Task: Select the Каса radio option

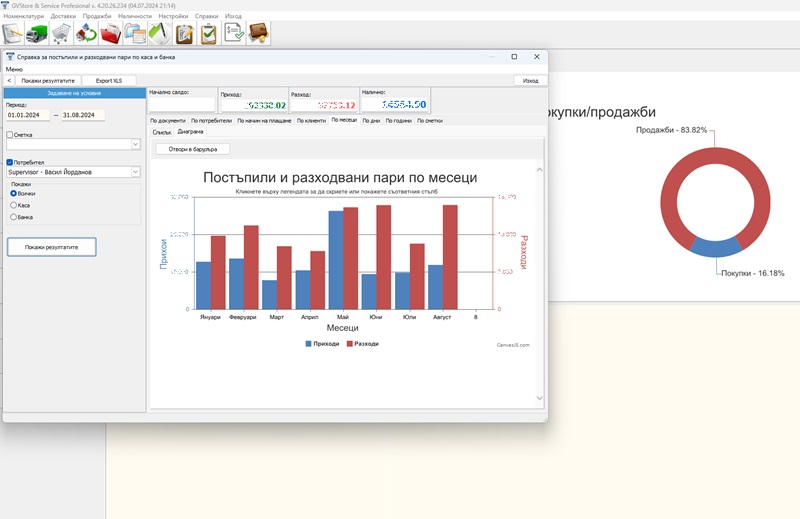Action: click(x=14, y=205)
